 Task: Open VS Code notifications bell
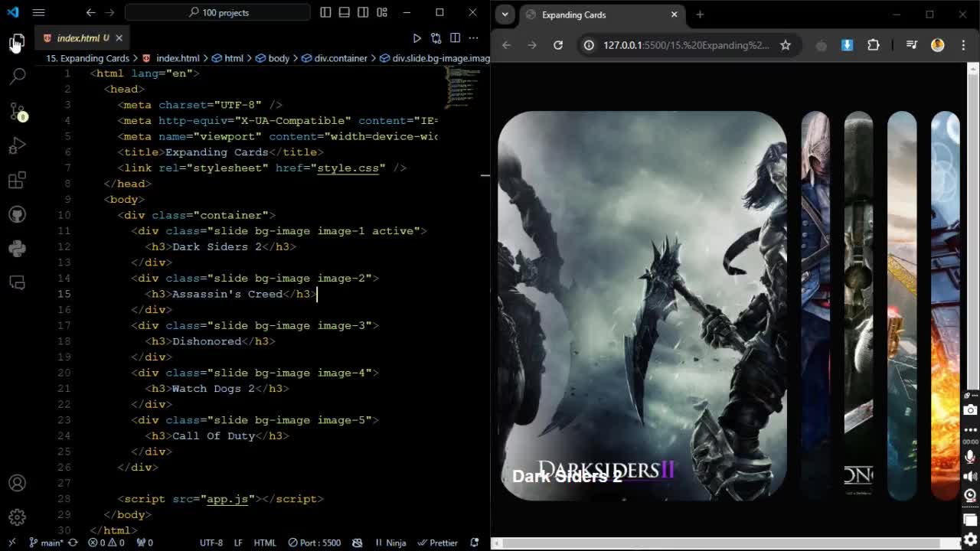click(475, 543)
